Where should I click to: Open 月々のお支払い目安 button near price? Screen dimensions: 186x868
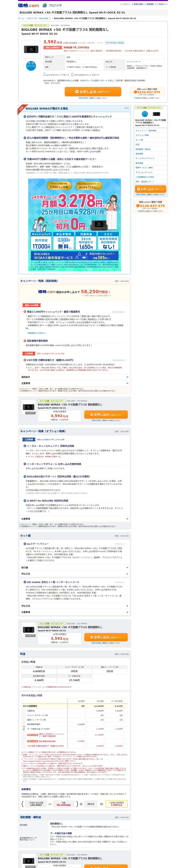114,43
